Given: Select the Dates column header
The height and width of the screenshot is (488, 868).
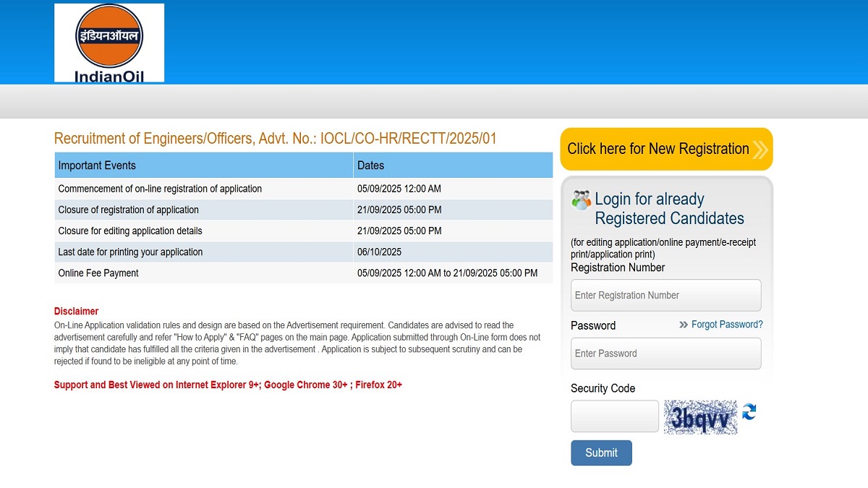Looking at the screenshot, I should point(370,165).
